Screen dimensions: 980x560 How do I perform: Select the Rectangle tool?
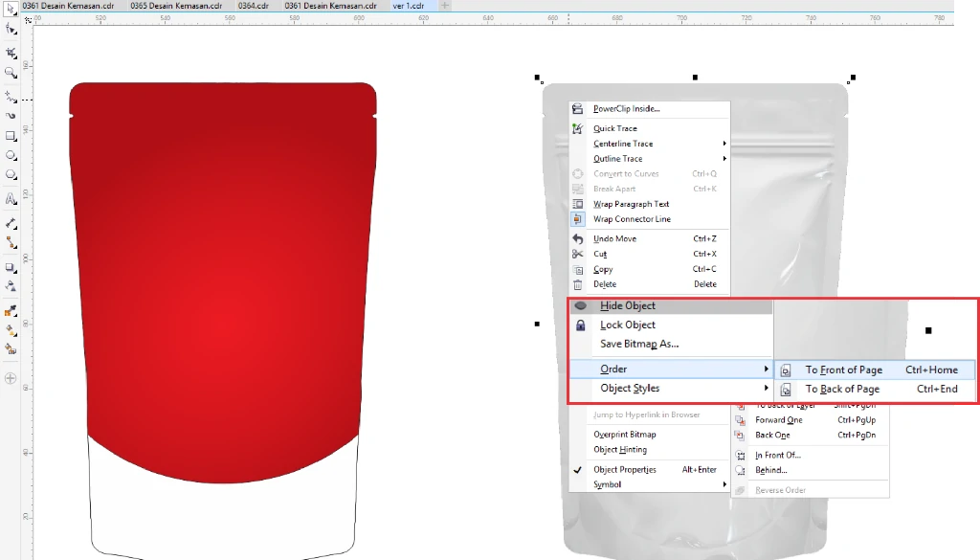11,135
